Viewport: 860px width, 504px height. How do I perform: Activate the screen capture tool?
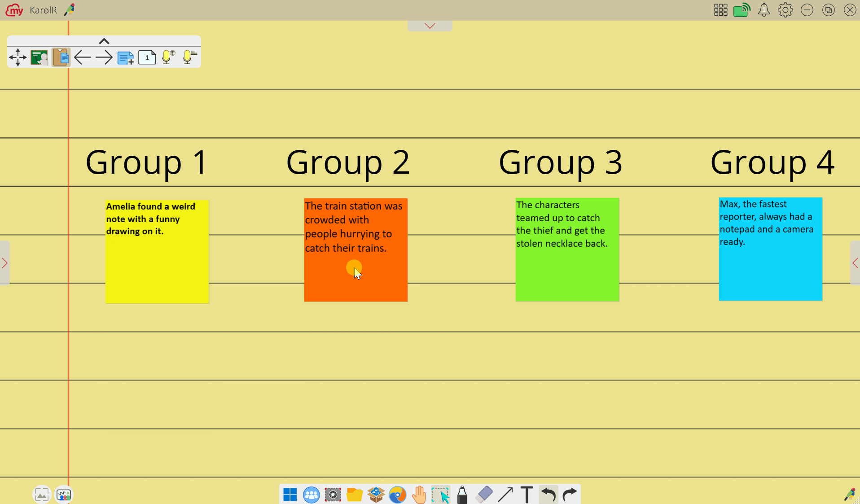[333, 495]
